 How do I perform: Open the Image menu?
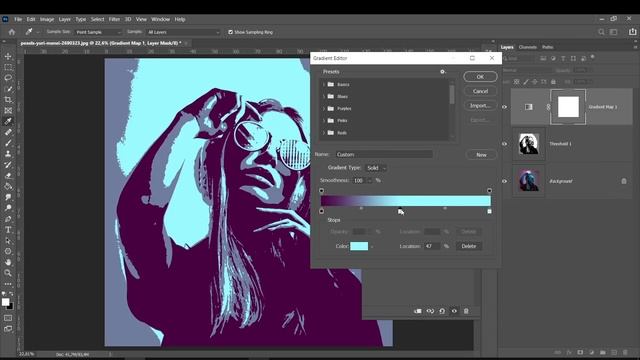[47, 19]
